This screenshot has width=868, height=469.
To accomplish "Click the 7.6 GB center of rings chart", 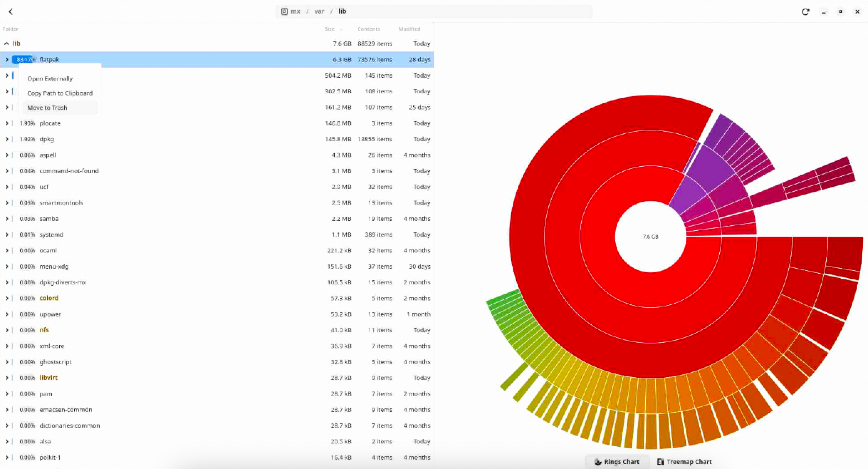I will [650, 237].
